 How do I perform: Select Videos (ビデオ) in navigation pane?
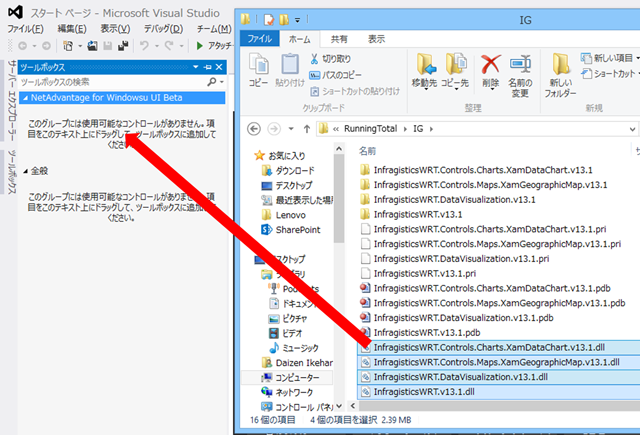click(x=286, y=333)
